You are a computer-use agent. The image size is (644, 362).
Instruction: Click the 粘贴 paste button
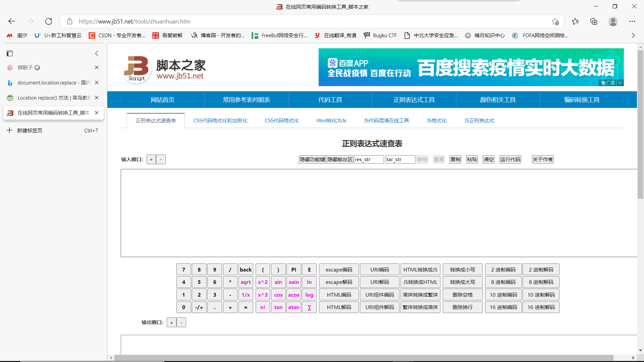[472, 160]
